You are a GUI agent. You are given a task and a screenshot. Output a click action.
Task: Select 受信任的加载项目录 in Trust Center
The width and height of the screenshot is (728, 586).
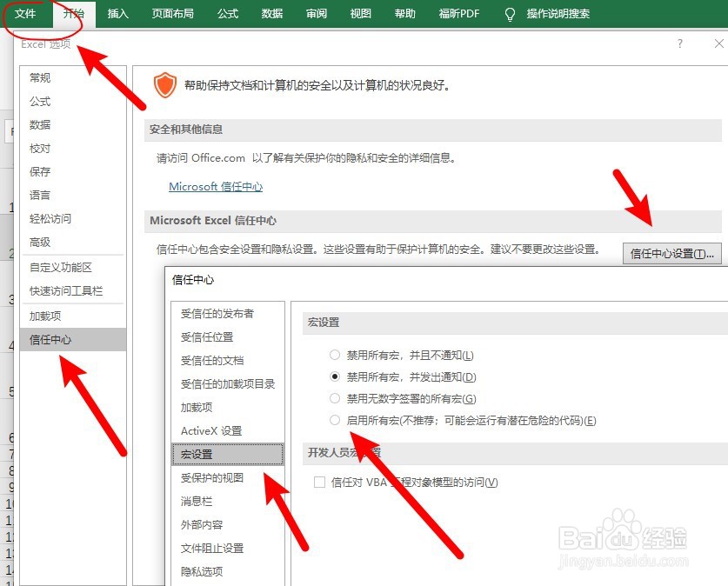228,383
